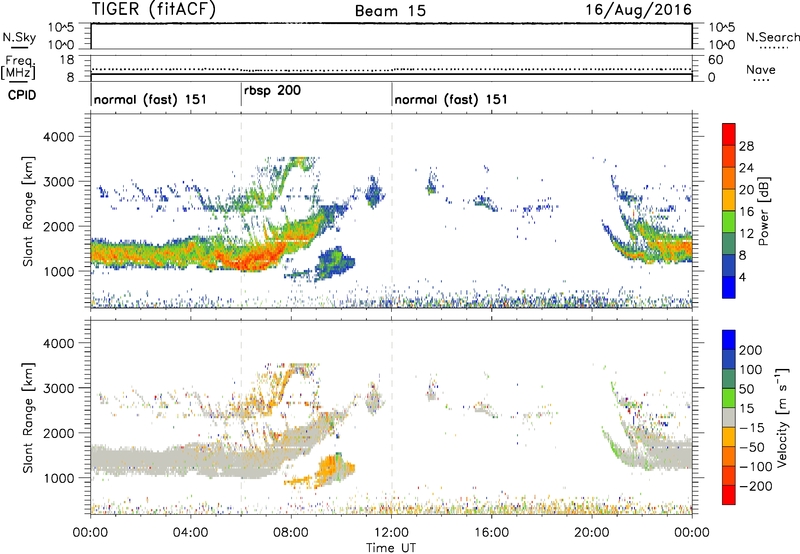Click the "200" tick on Velocity color bar
The height and width of the screenshot is (554, 800).
[751, 350]
